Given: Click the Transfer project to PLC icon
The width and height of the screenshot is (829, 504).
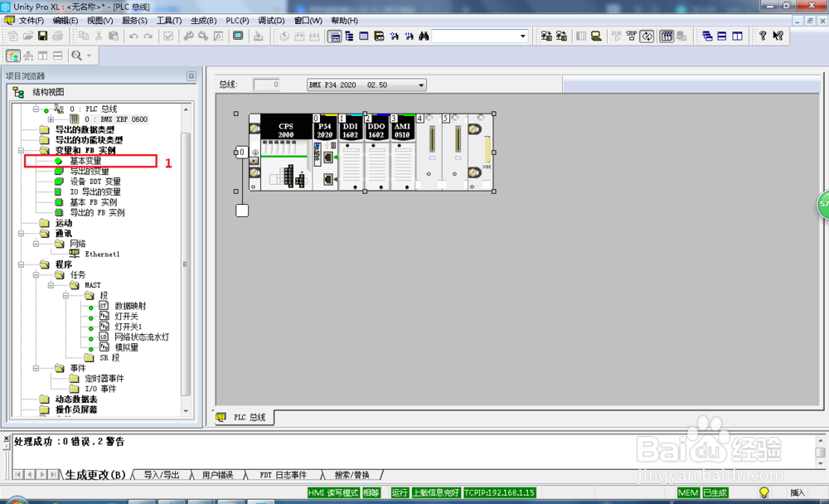Looking at the screenshot, I should (x=546, y=36).
